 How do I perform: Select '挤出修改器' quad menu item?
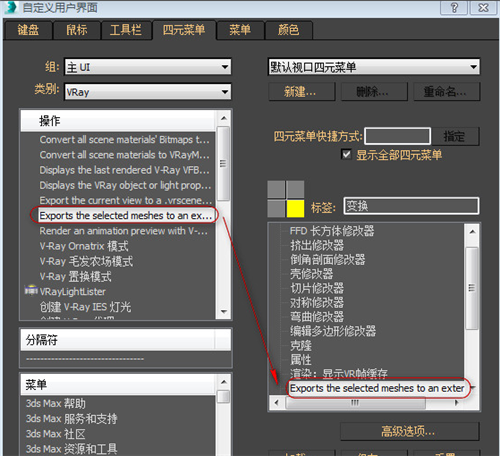[x=317, y=245]
